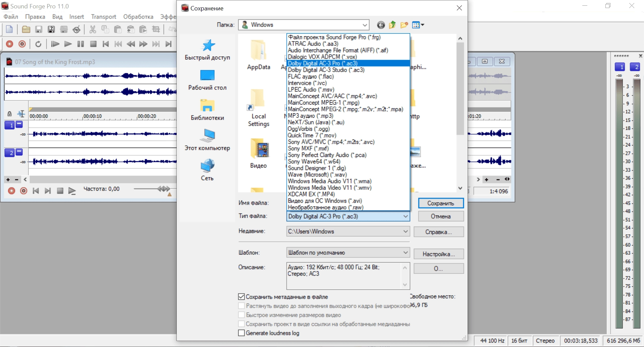Select the Local Settings folder
The height and width of the screenshot is (347, 644).
pos(259,108)
